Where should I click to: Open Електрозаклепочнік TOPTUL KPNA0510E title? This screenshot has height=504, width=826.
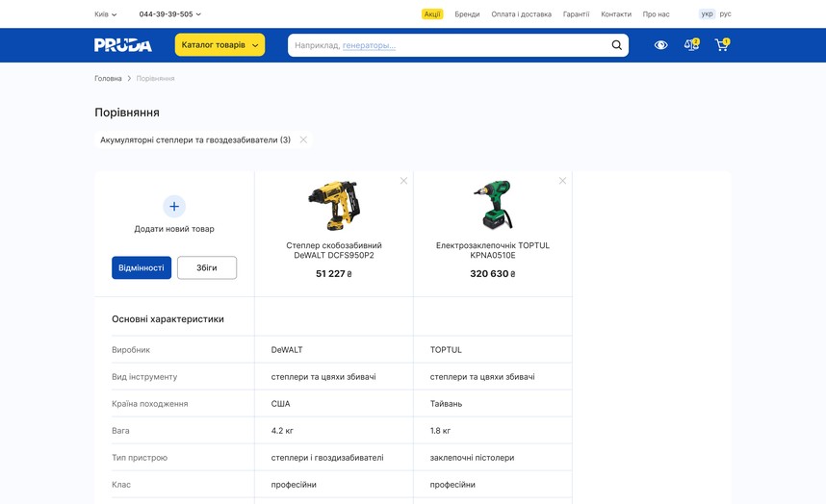click(x=493, y=250)
